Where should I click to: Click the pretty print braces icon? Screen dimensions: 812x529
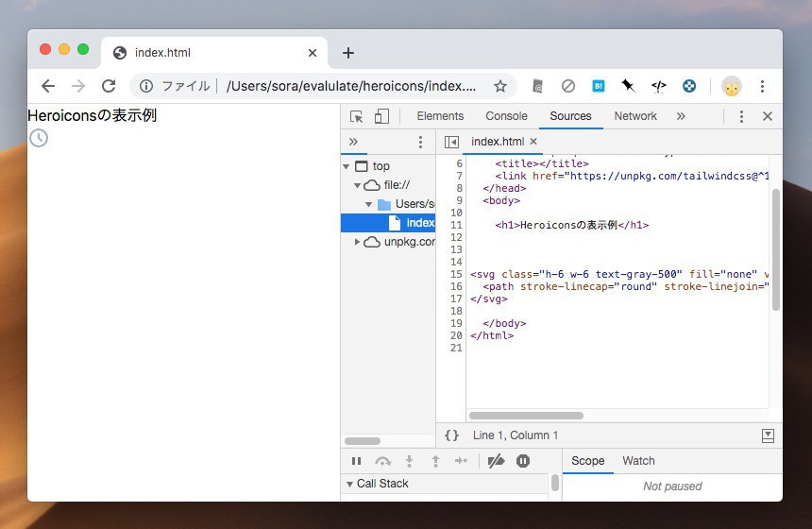coord(452,435)
